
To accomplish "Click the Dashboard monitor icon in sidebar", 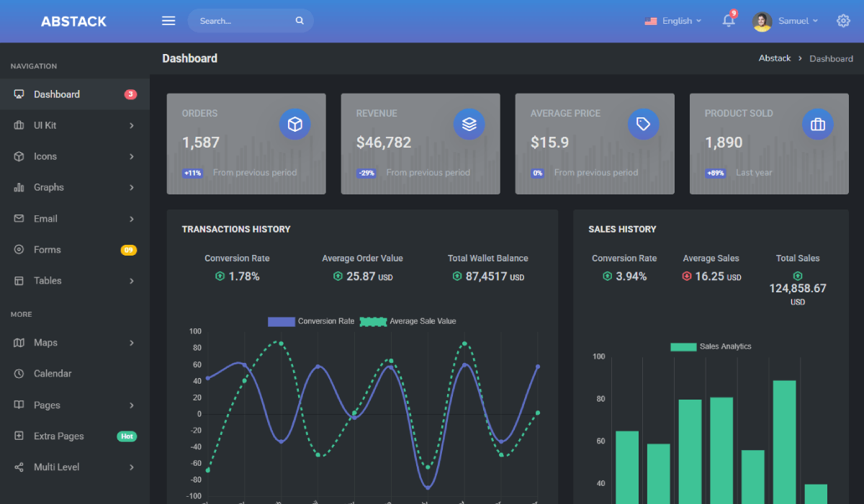I will (x=19, y=94).
